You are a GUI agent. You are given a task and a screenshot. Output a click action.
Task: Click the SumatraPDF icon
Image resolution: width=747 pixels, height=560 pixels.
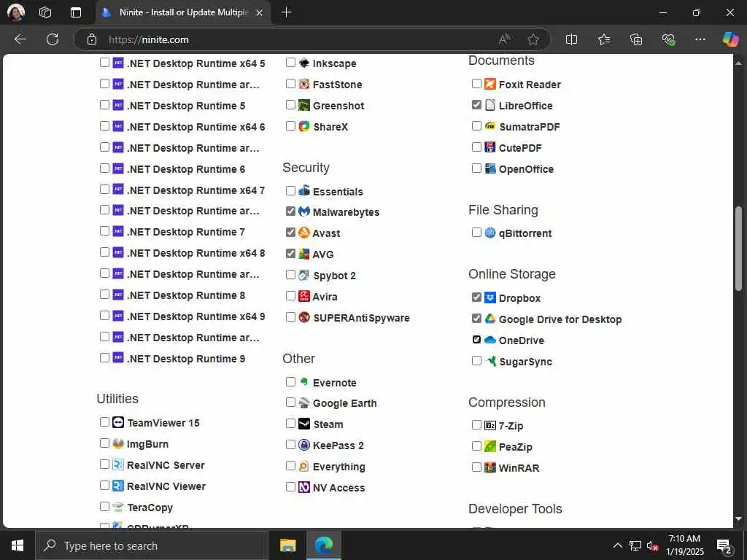coord(490,126)
